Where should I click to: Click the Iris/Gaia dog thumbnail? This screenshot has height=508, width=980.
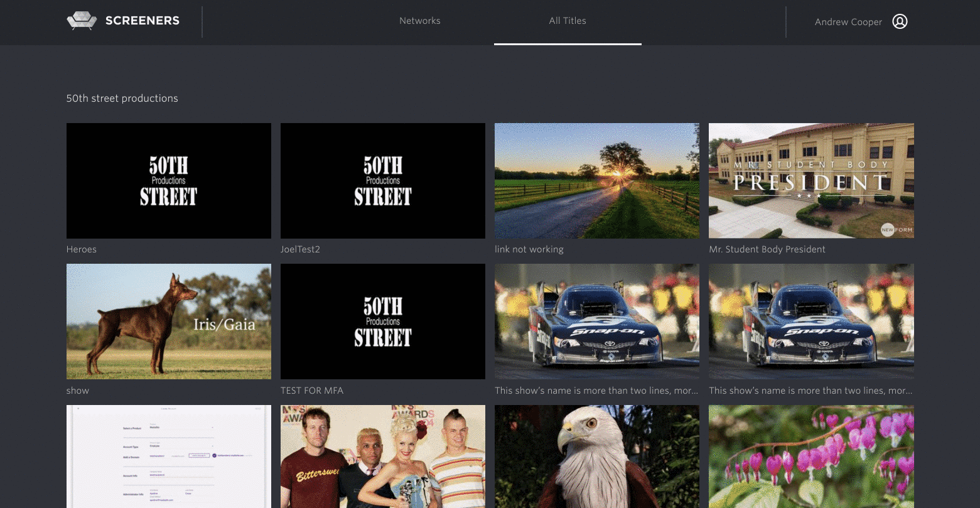coord(168,322)
